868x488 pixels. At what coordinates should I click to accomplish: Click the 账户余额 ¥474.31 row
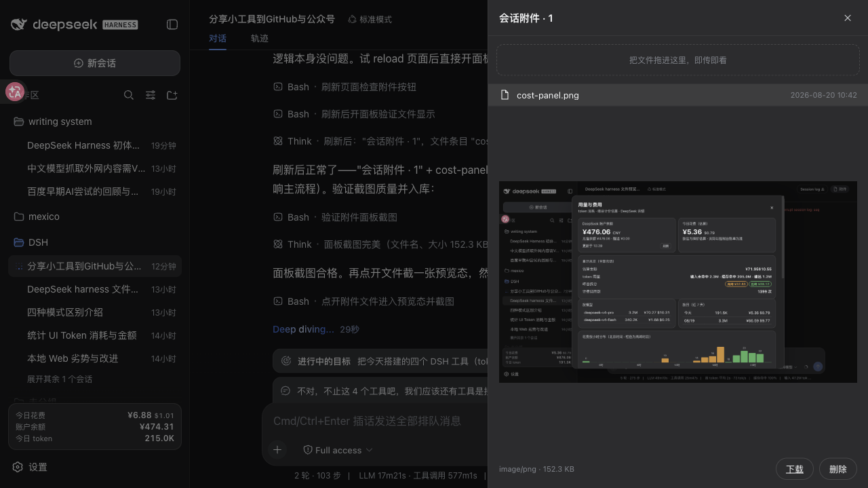(95, 427)
